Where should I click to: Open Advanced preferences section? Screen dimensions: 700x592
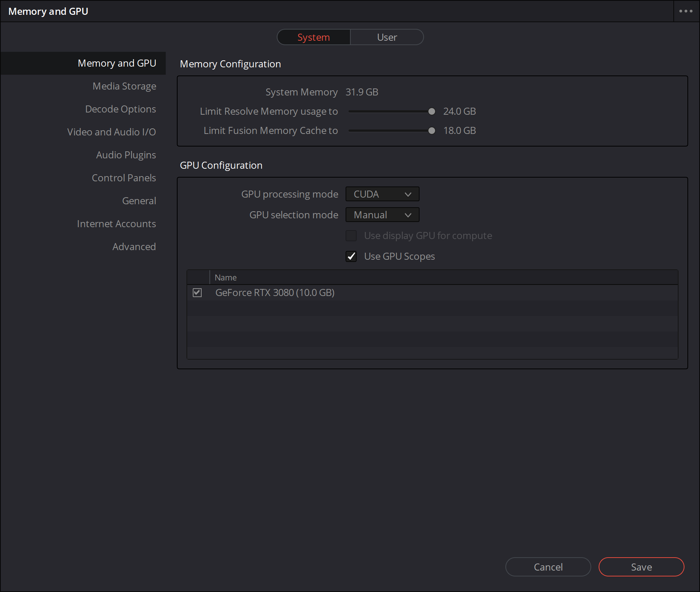[134, 247]
